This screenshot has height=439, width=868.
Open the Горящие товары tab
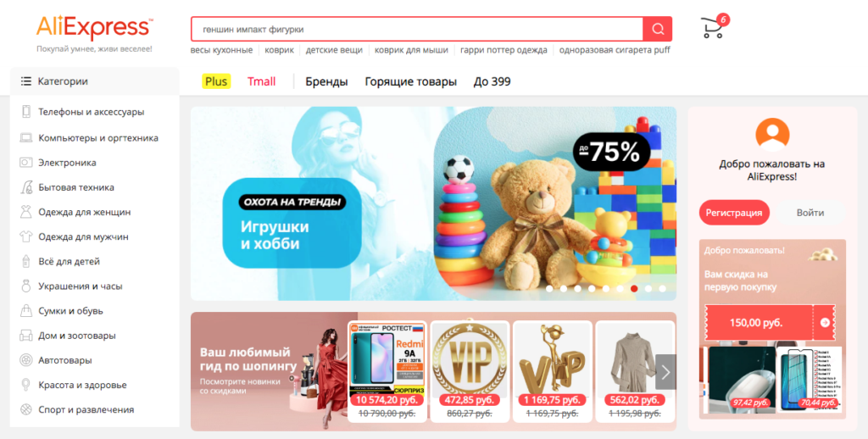(x=411, y=81)
